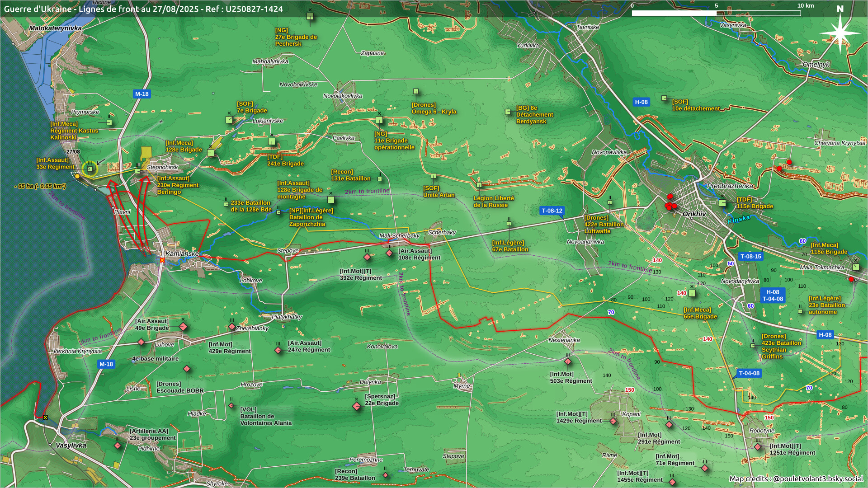
Task: Click the Kamianske town label
Action: click(x=182, y=253)
